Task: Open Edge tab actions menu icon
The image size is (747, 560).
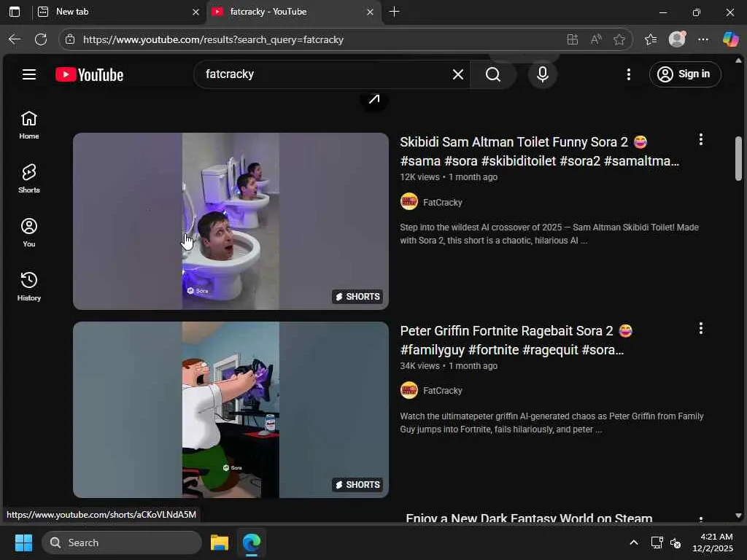Action: click(x=15, y=12)
